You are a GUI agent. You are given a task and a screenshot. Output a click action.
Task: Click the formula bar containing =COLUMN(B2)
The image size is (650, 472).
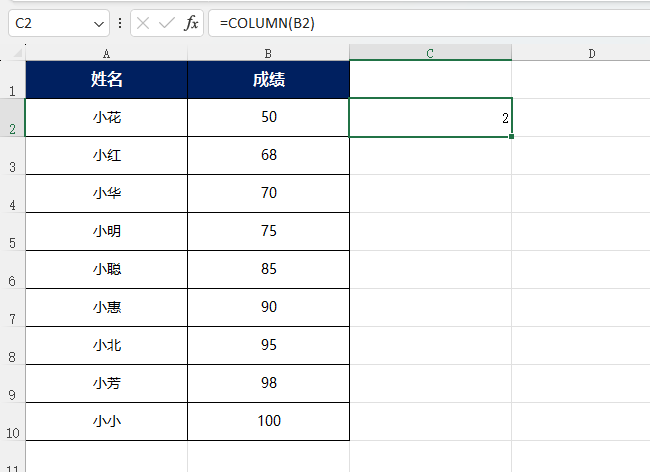[429, 23]
